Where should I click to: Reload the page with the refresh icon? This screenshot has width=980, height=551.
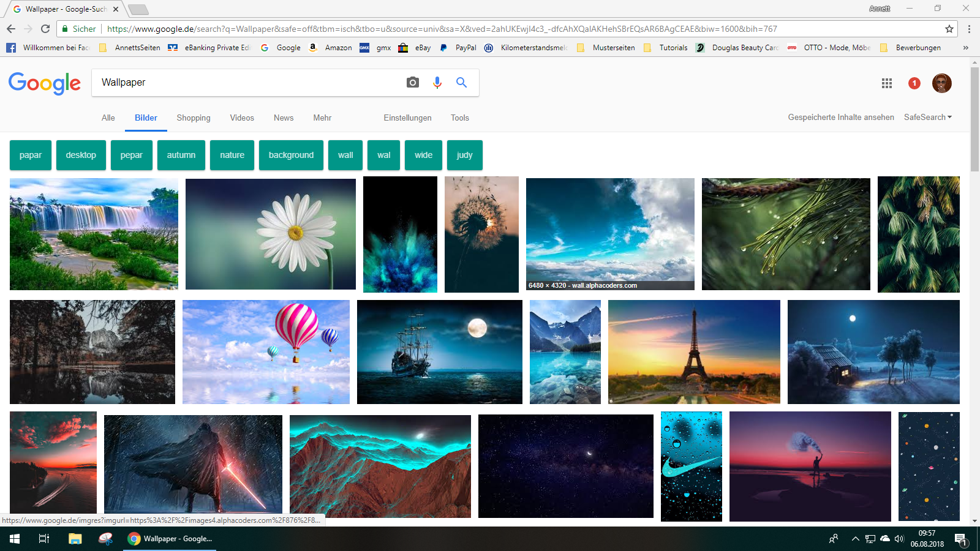(x=45, y=29)
